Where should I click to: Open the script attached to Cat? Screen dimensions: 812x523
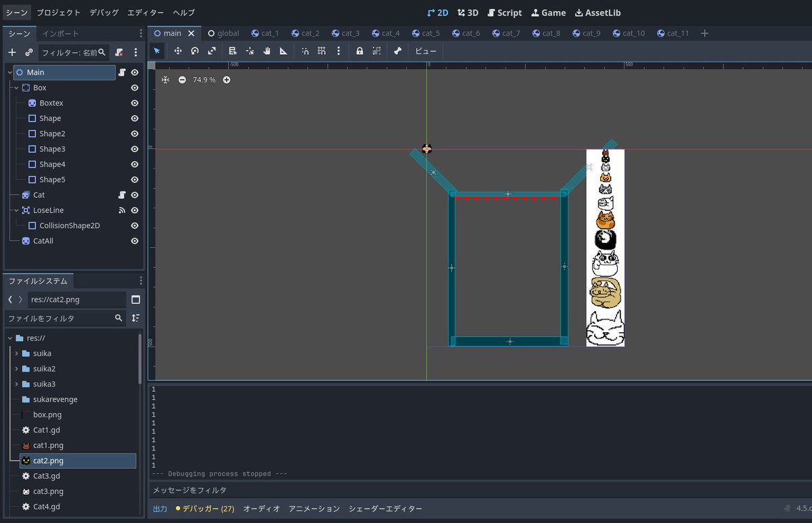pyautogui.click(x=122, y=195)
